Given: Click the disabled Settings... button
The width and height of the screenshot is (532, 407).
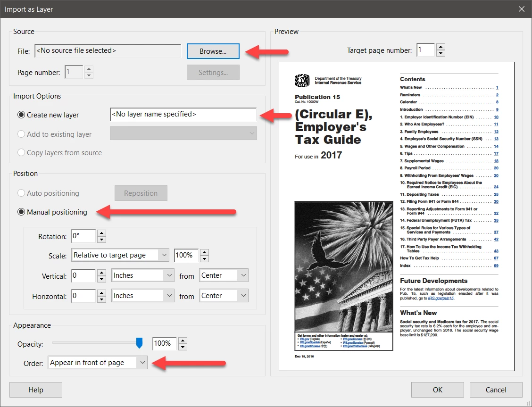Looking at the screenshot, I should 213,73.
